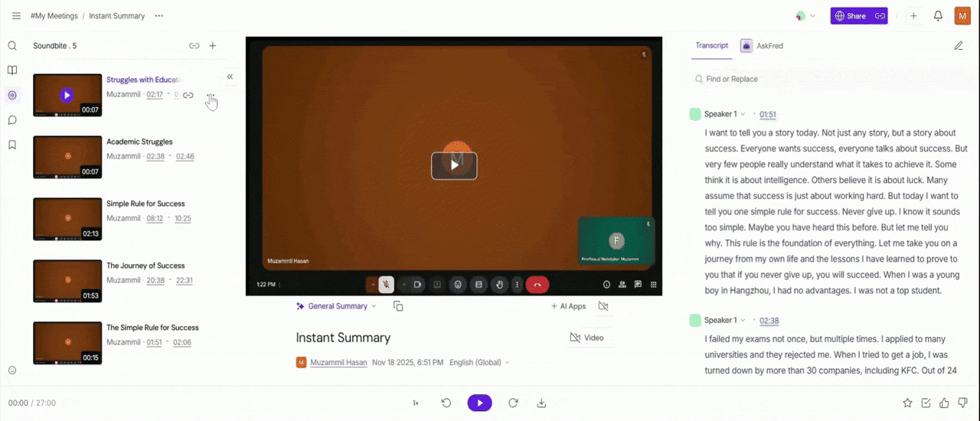Play video using center overlay play button
This screenshot has height=421, width=980.
[454, 165]
